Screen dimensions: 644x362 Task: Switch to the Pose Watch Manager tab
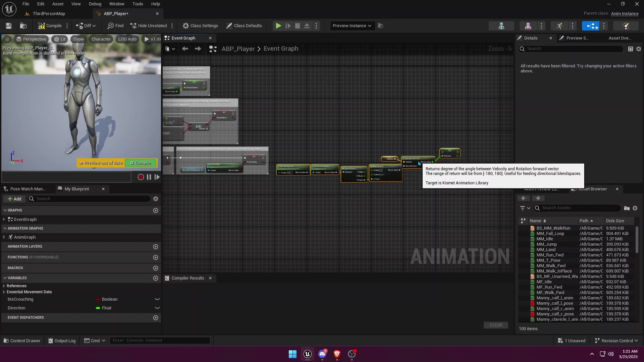coord(27,189)
